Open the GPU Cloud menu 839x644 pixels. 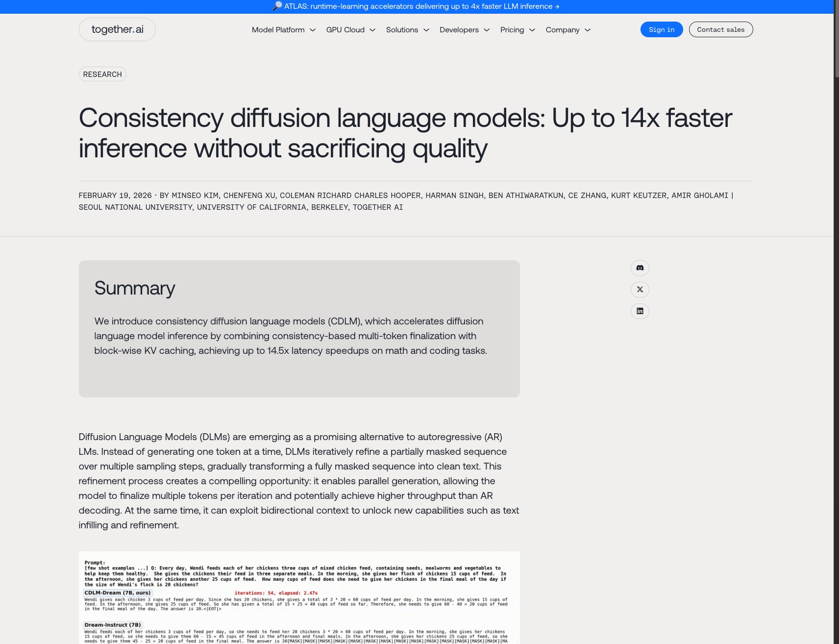[351, 30]
